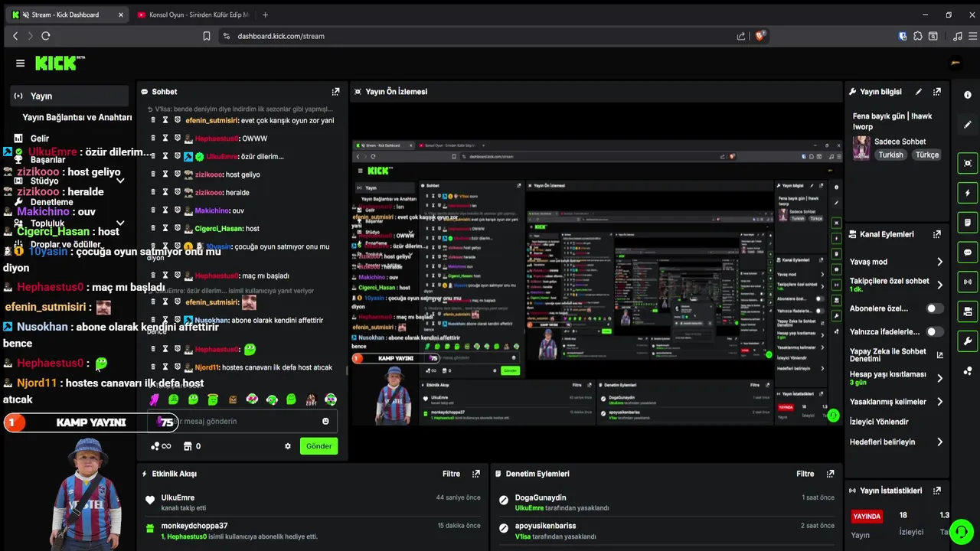Image resolution: width=980 pixels, height=551 pixels.
Task: Open UlkuEmre in Etkinlik Akışı
Action: [178, 497]
